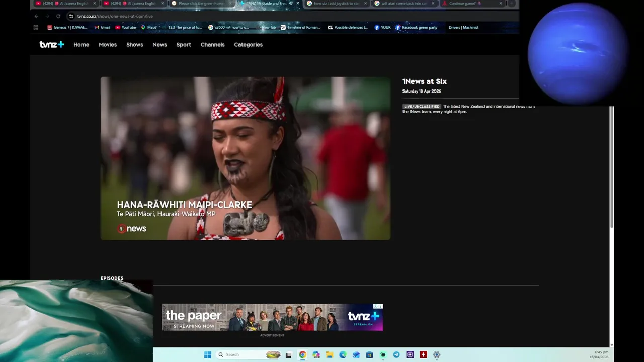Click the 'LIVE/UNCLASSIFIED' badge

[422, 107]
